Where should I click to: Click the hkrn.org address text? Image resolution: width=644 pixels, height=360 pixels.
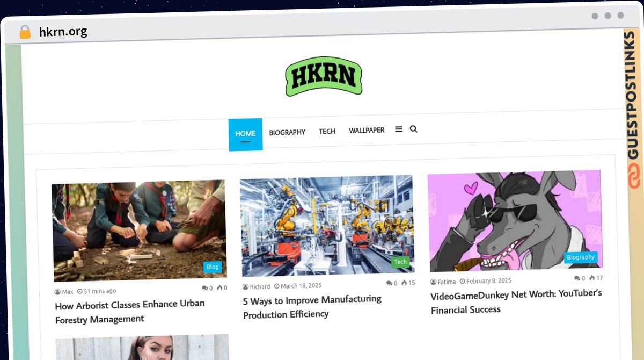63,32
